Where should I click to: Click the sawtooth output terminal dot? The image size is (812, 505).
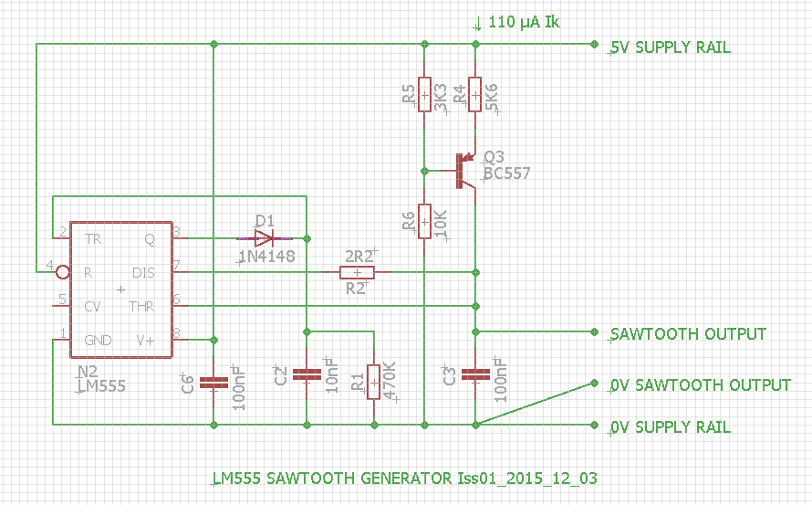coord(595,331)
